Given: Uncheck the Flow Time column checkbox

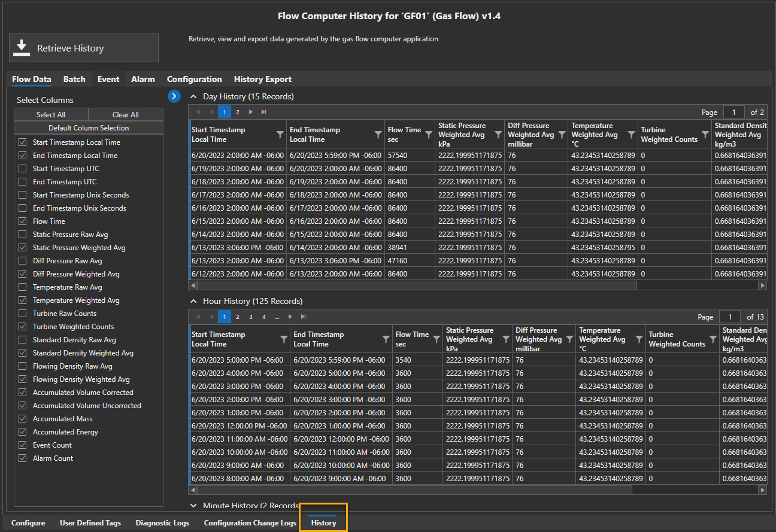Looking at the screenshot, I should pos(23,221).
